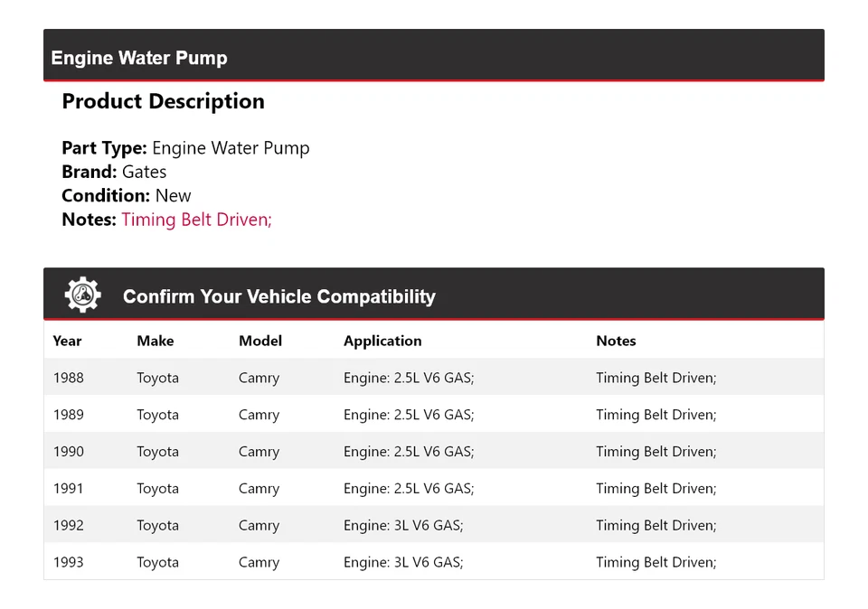Select the wrench inside the gear emblem
868x609 pixels.
click(80, 294)
